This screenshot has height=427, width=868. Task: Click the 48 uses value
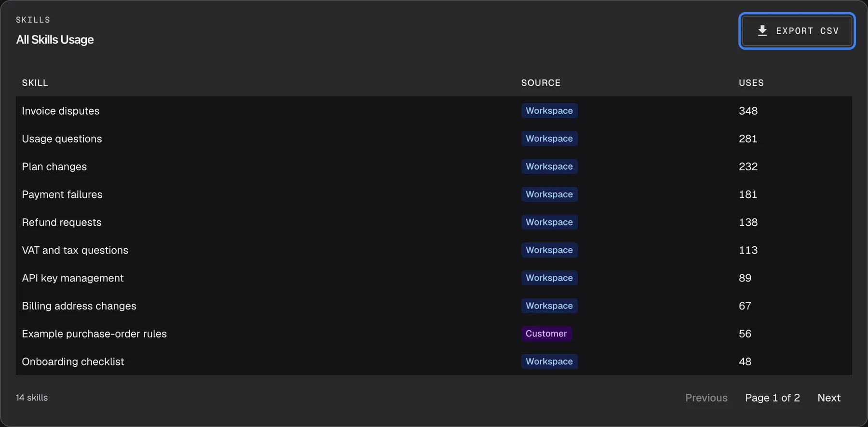[745, 362]
